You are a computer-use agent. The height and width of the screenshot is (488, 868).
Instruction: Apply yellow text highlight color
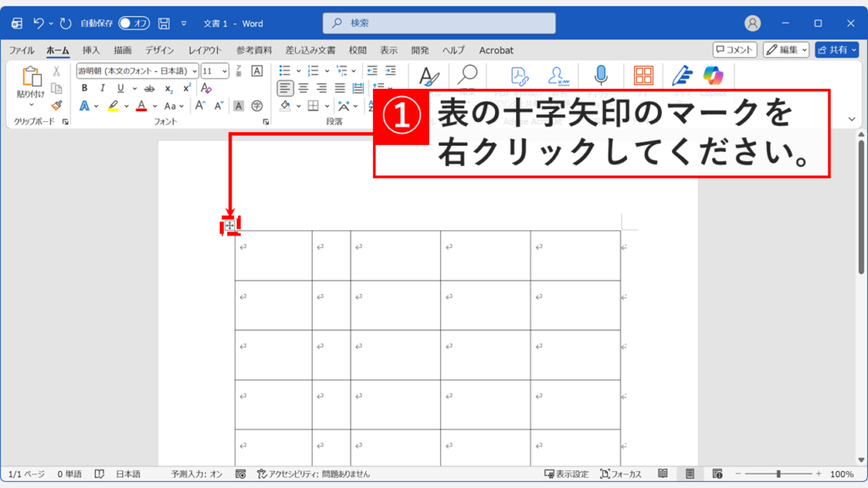click(114, 103)
